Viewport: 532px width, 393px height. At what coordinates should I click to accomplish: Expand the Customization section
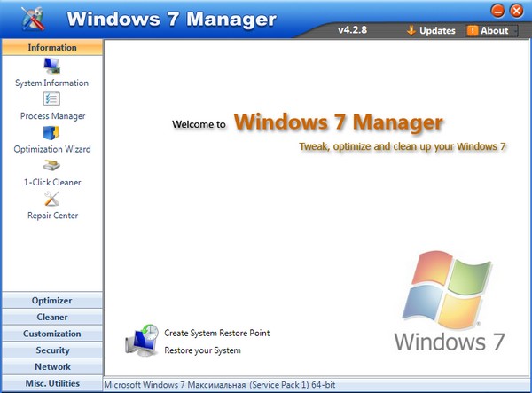tap(51, 334)
